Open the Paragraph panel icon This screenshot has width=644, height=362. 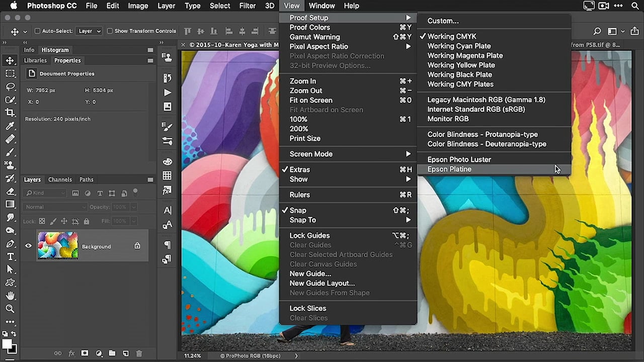pyautogui.click(x=167, y=245)
